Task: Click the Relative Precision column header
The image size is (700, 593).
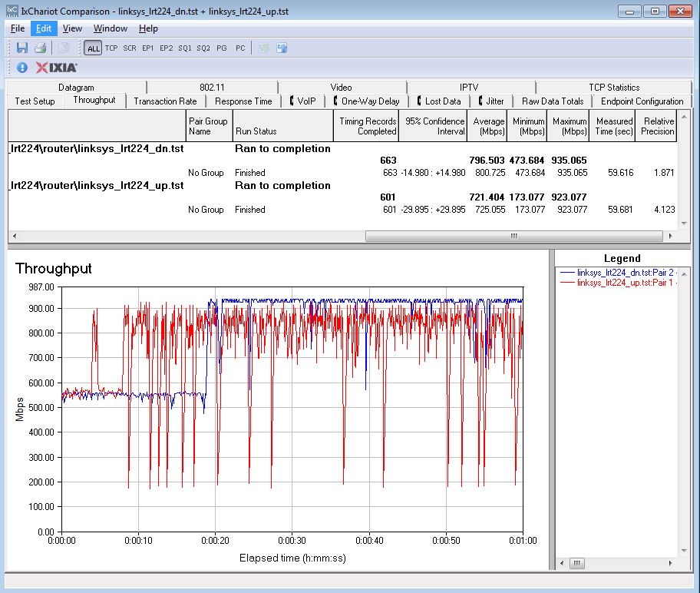Action: [655, 126]
